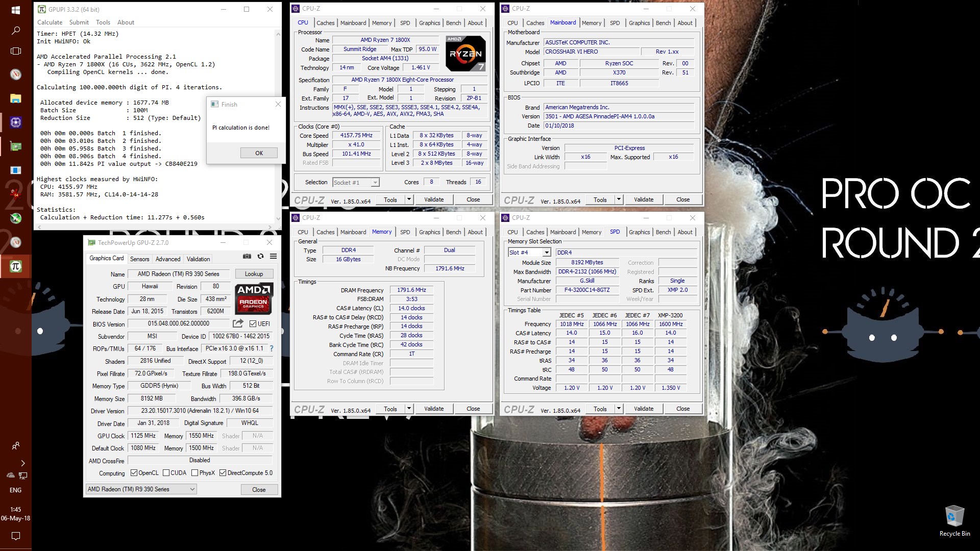980x551 pixels.
Task: Click Close in the CPU-Z SPD window
Action: coord(683,409)
